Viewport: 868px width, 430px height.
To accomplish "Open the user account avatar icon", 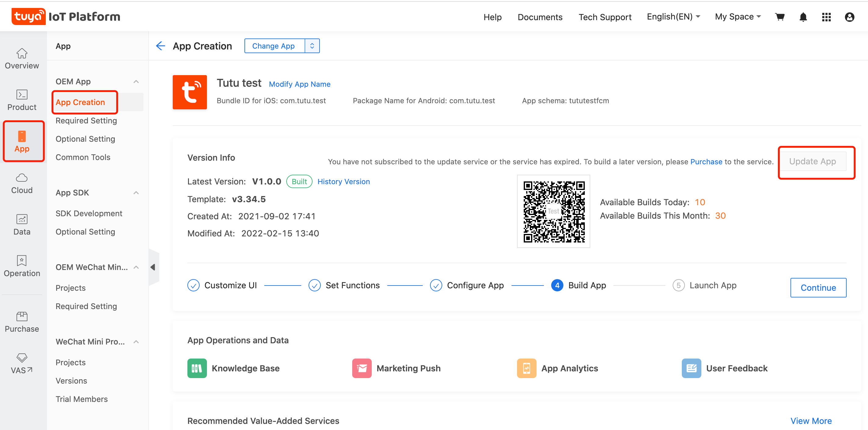I will (849, 17).
